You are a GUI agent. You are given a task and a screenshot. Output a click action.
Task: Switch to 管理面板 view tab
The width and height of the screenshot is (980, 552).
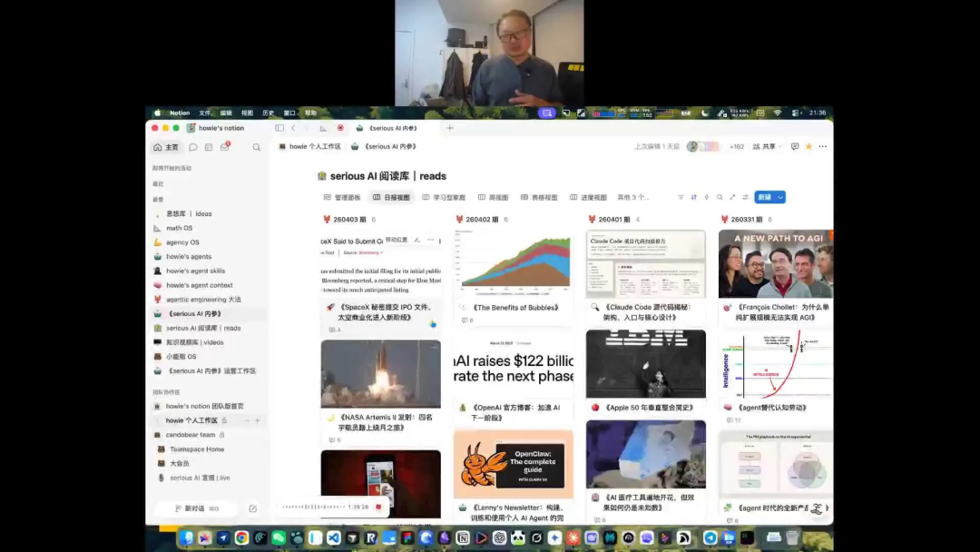pos(342,198)
